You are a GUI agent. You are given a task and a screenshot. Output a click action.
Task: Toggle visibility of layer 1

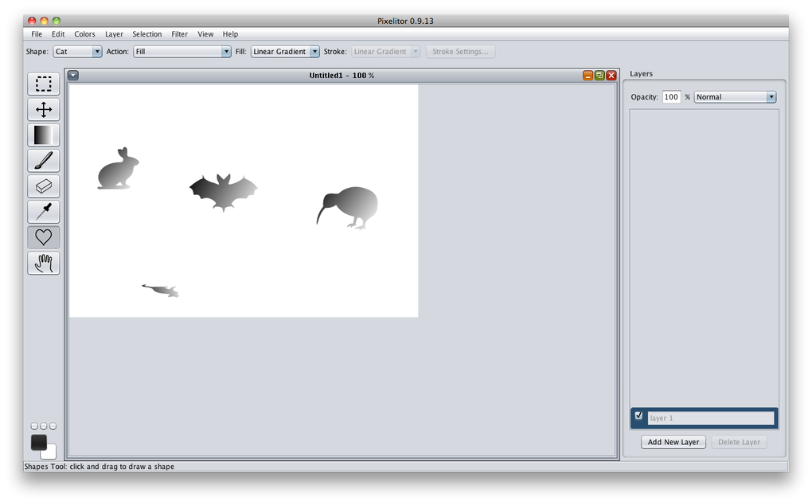[639, 415]
